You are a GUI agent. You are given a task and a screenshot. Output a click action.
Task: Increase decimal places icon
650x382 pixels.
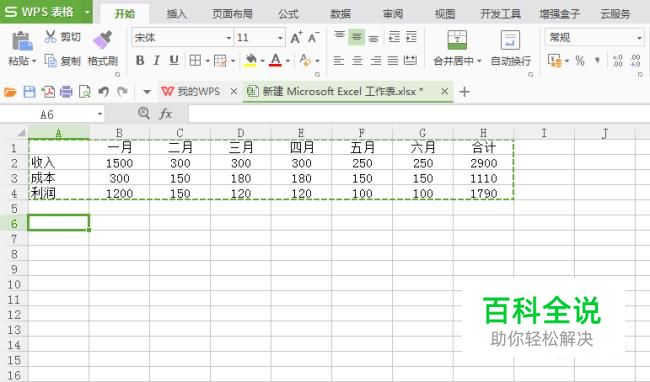[x=618, y=61]
